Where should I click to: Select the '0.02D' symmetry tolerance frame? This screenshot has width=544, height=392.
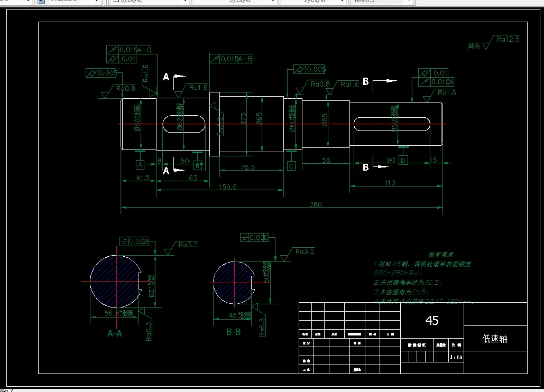coord(255,237)
